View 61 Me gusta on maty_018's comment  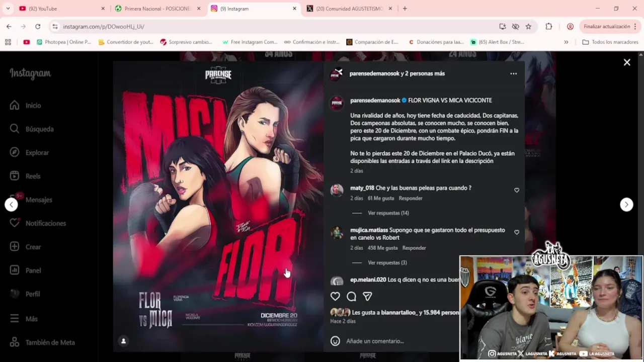[x=381, y=198]
